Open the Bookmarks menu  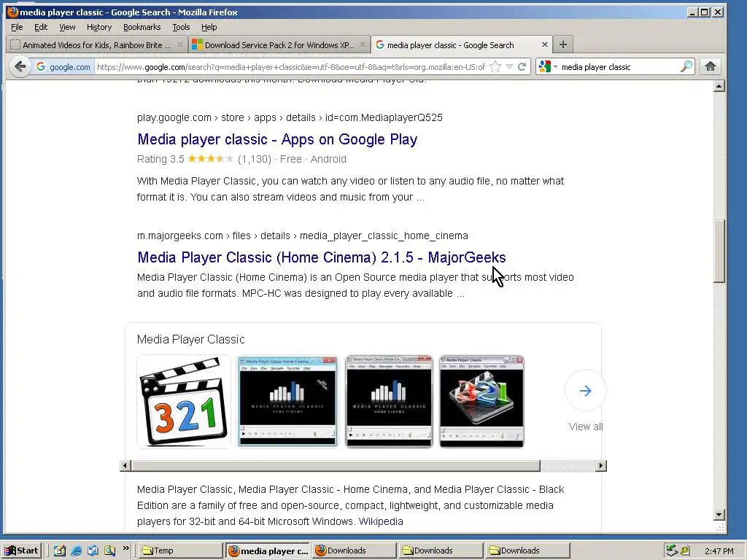(x=142, y=27)
